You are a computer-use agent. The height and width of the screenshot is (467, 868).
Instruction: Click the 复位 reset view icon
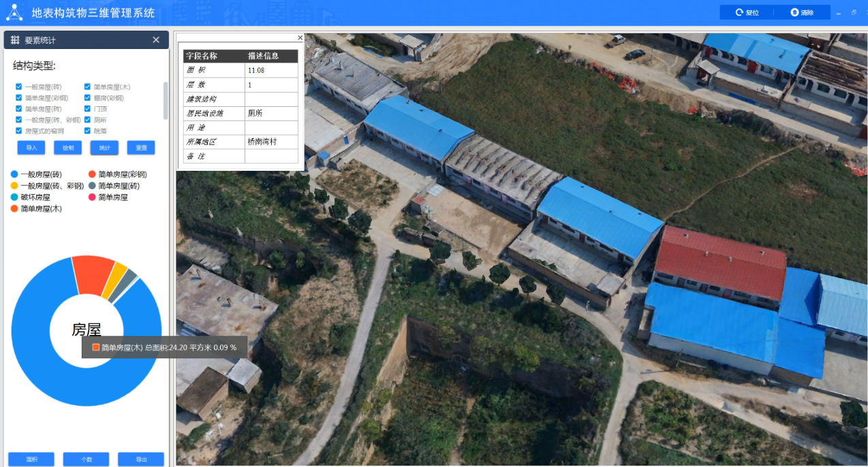[739, 12]
